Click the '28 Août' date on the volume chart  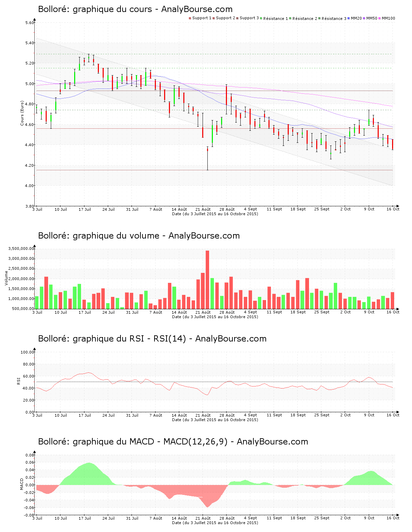227,312
